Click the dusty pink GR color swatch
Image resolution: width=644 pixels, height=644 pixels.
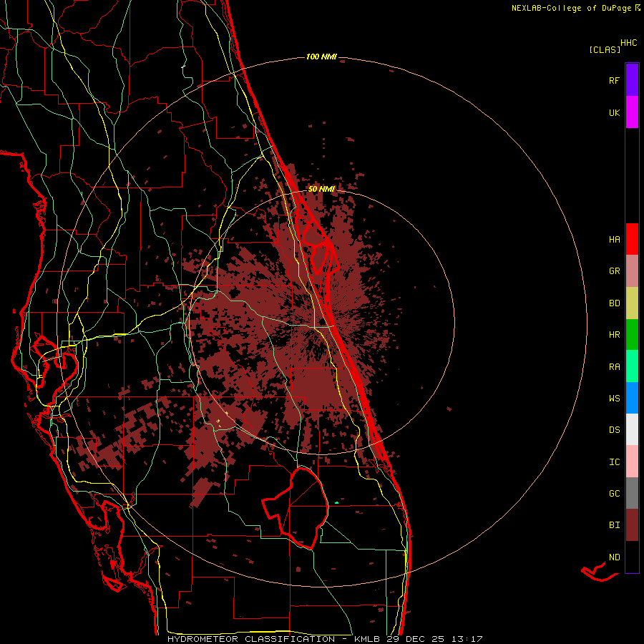click(632, 271)
